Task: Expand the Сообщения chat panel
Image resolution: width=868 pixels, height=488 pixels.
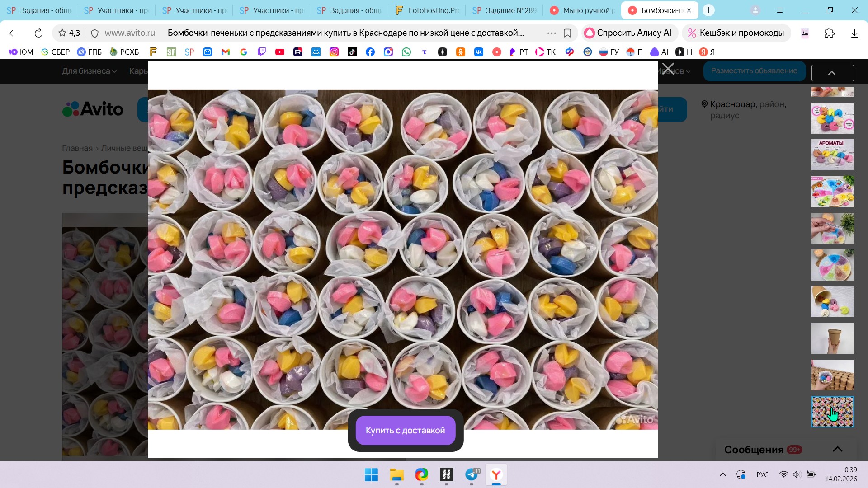Action: tap(837, 449)
